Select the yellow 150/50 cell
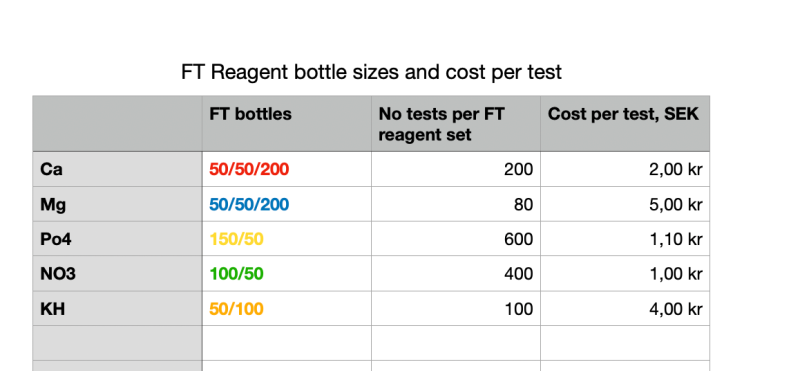Viewport: 800px width, 371px height. coord(287,239)
